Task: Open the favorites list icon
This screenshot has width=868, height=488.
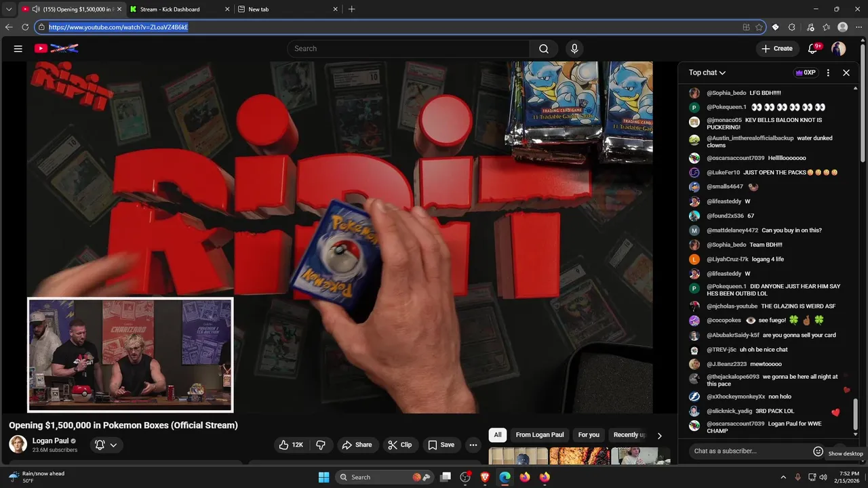Action: [x=827, y=27]
